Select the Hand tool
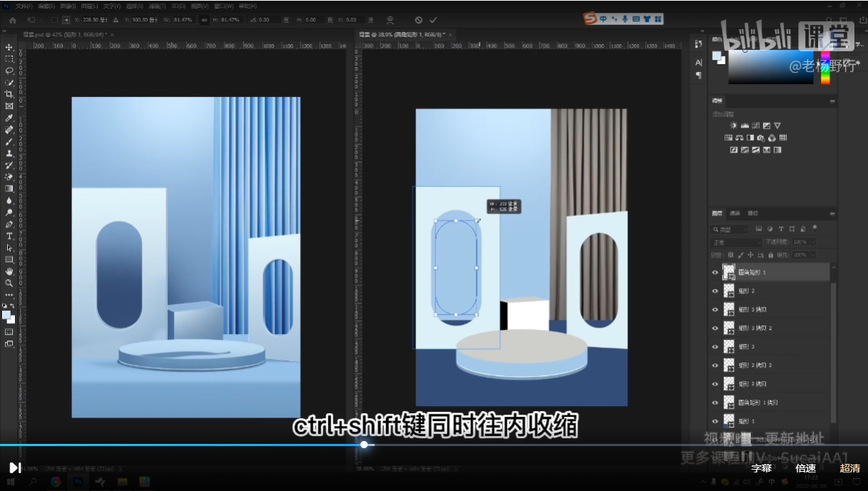 click(x=9, y=271)
